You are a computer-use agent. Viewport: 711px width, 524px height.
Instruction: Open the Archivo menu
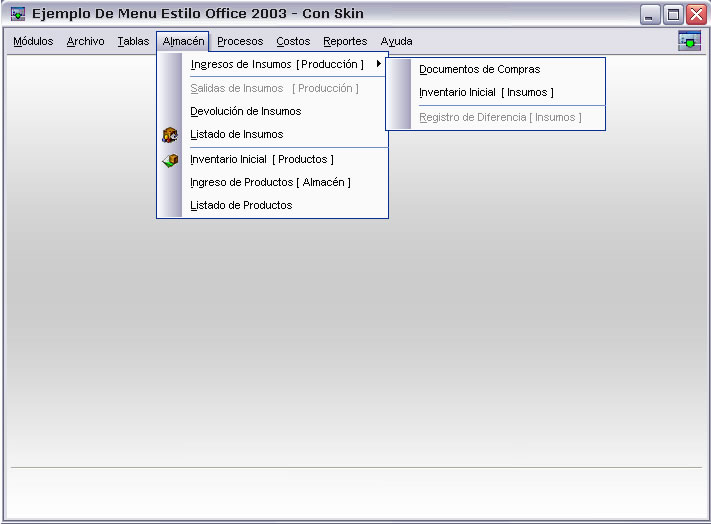(x=85, y=42)
